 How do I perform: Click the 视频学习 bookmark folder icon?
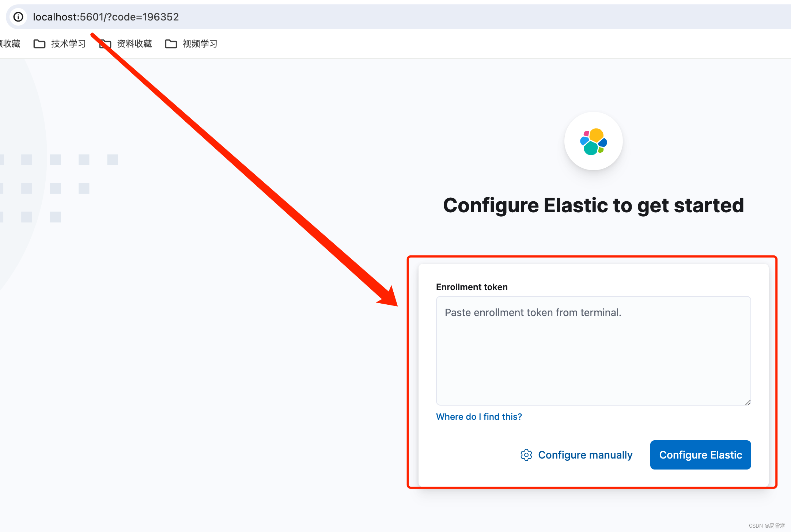point(171,43)
